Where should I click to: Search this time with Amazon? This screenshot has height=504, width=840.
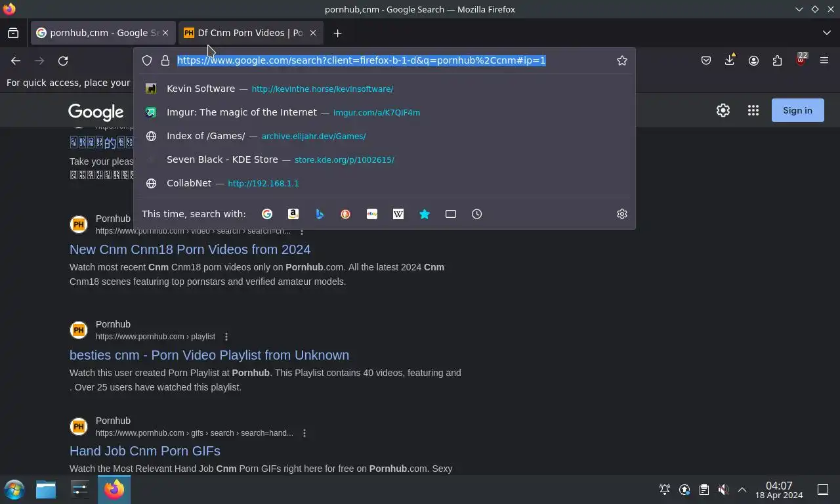[x=293, y=214]
